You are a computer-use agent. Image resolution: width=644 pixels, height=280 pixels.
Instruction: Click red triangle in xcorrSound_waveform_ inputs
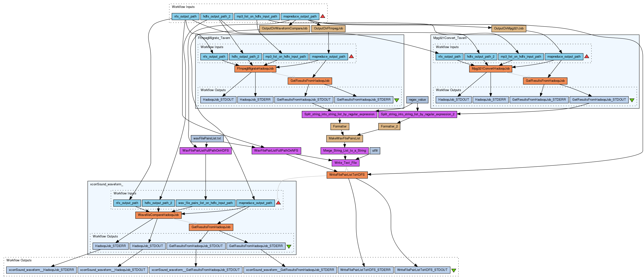click(278, 203)
